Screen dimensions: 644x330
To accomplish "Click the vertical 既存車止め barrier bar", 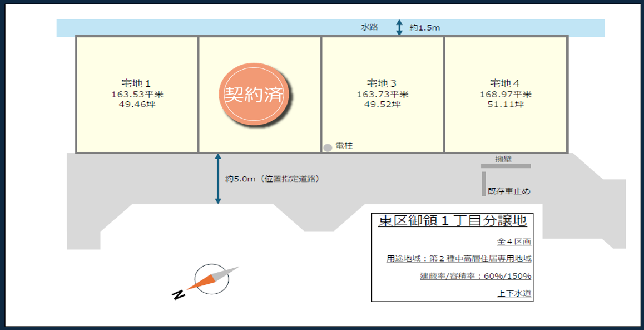I will 484,184.
